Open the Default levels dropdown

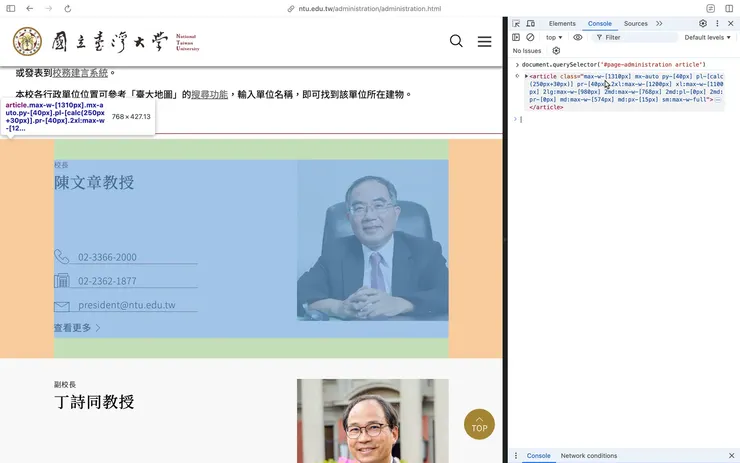(707, 37)
